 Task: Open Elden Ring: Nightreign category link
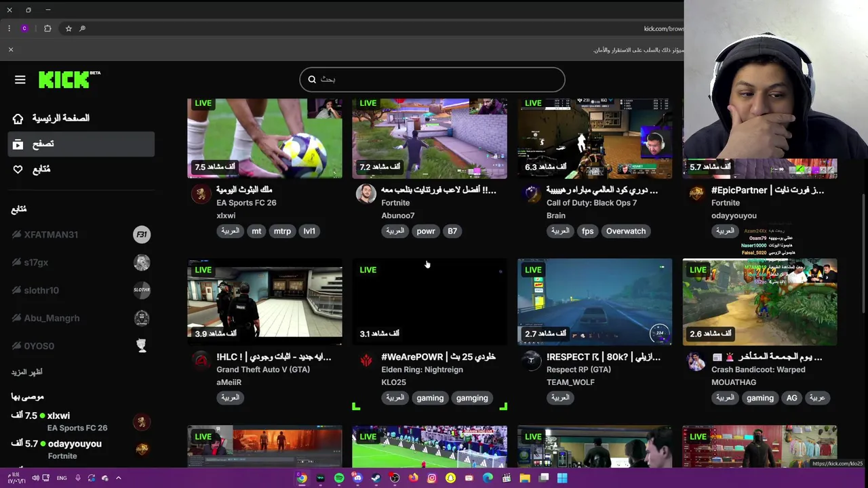tap(422, 369)
